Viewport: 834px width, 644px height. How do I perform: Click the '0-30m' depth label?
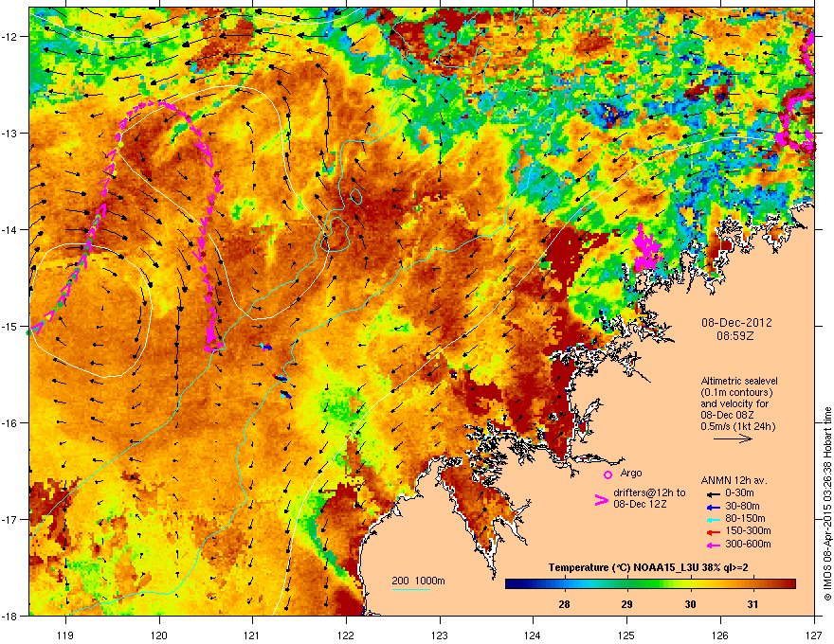(739, 493)
